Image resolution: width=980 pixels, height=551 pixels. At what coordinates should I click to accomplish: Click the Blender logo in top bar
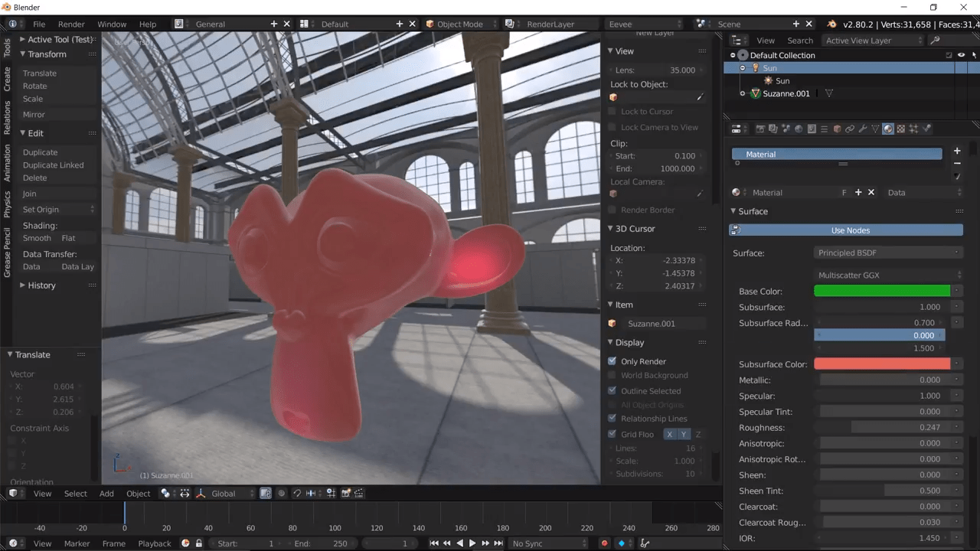coord(832,24)
